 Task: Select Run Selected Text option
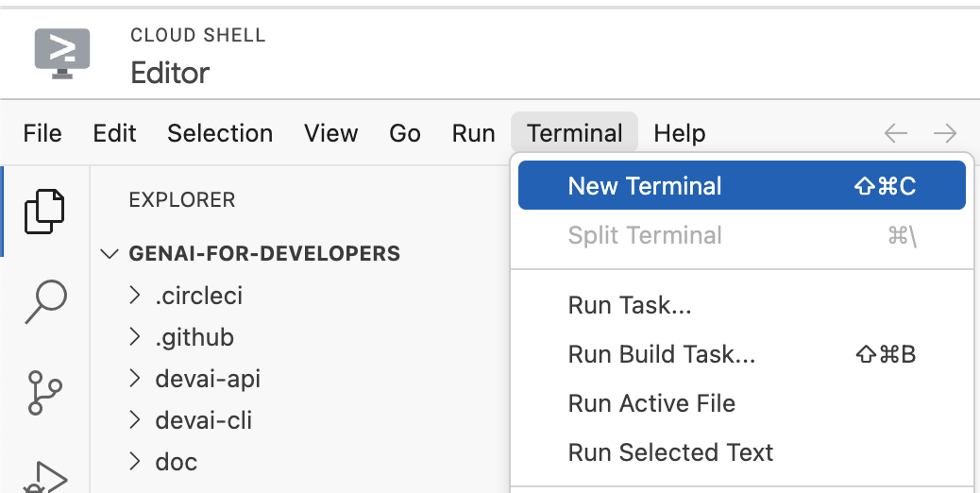click(x=670, y=452)
